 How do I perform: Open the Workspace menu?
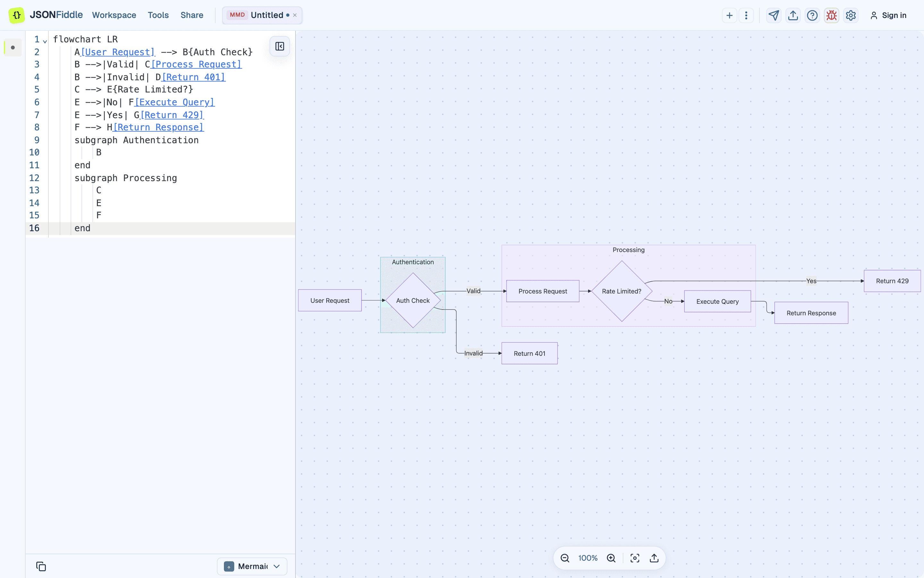click(x=114, y=15)
